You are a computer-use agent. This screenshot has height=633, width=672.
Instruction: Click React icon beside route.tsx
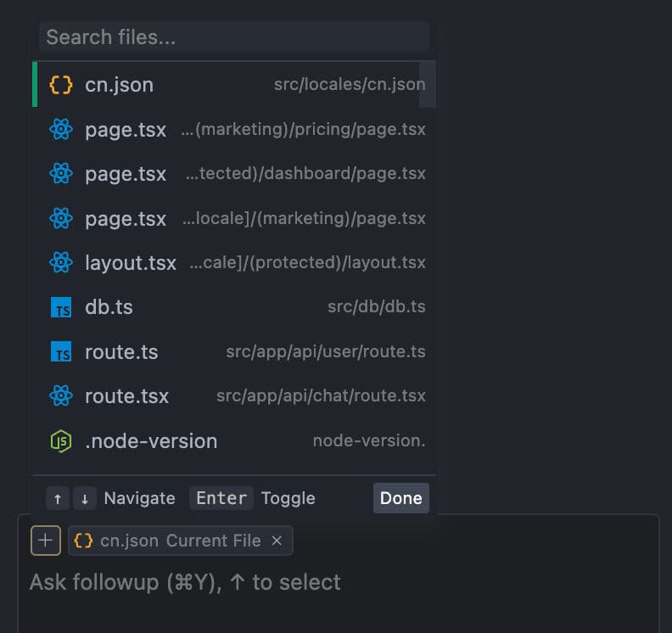(x=61, y=396)
